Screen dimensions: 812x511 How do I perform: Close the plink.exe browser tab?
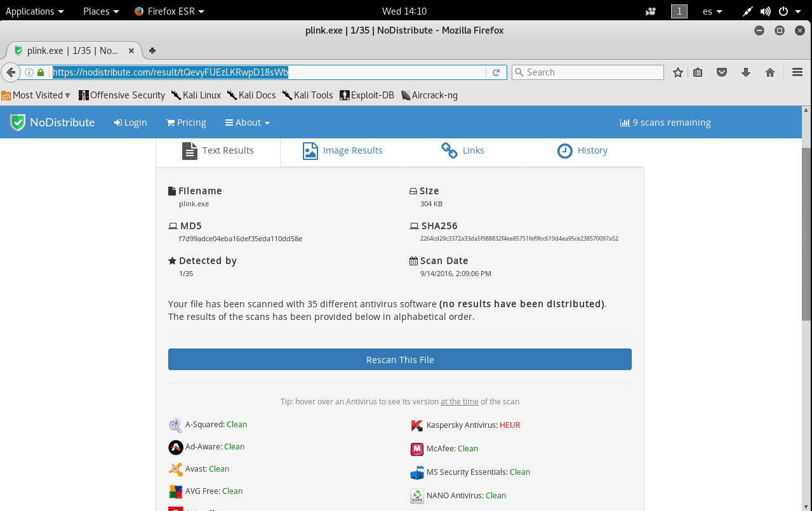point(132,51)
